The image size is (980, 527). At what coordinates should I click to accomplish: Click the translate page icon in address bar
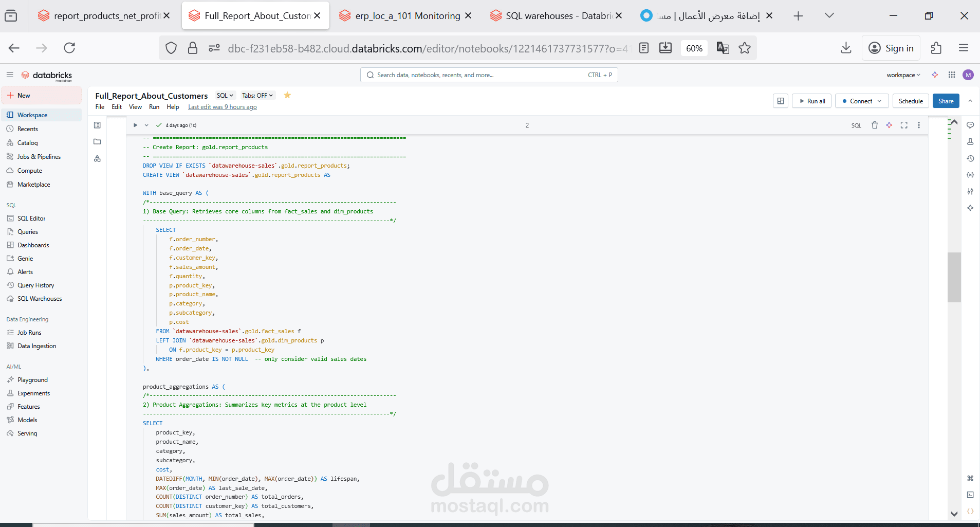click(x=723, y=48)
